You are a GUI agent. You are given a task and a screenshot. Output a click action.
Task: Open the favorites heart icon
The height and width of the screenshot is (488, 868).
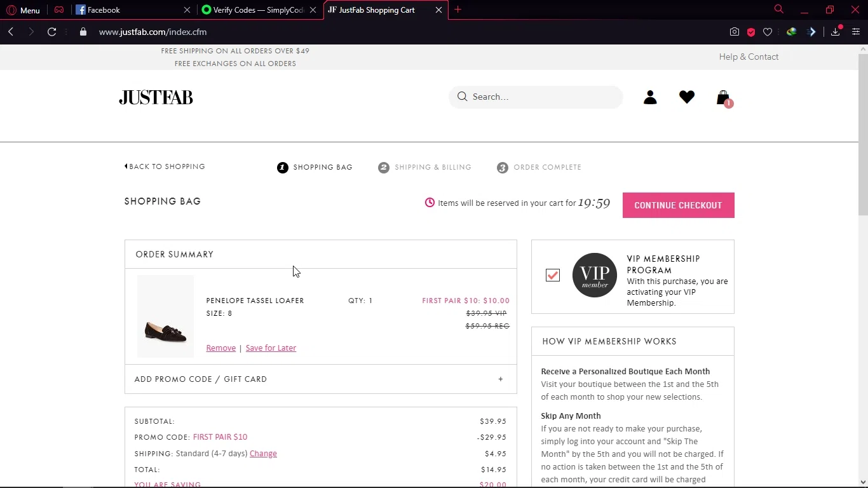[x=687, y=97]
